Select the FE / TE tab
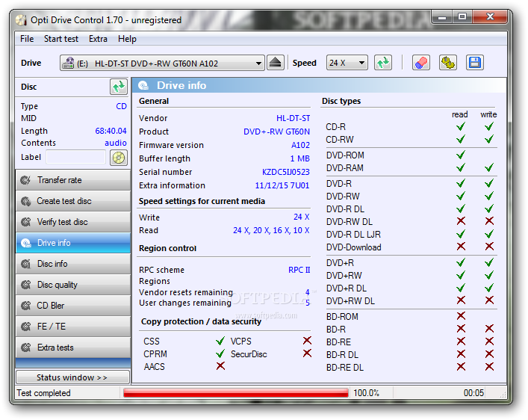 coord(73,327)
